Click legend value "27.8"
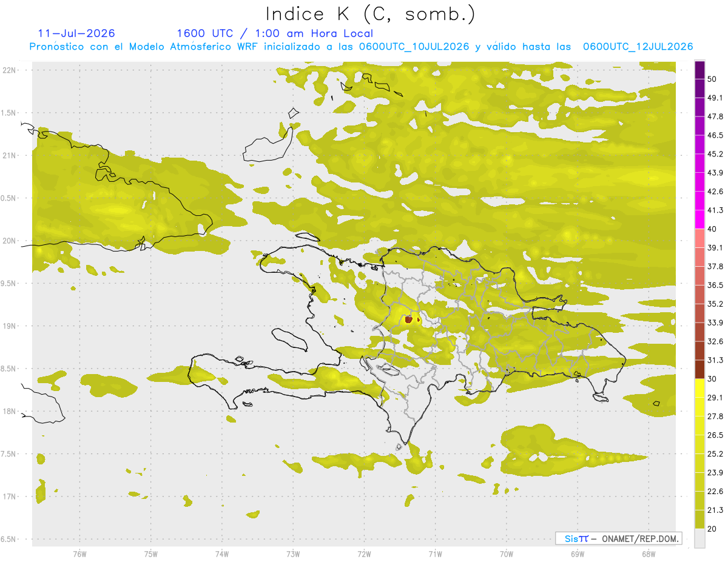The width and height of the screenshot is (728, 562). pyautogui.click(x=715, y=416)
